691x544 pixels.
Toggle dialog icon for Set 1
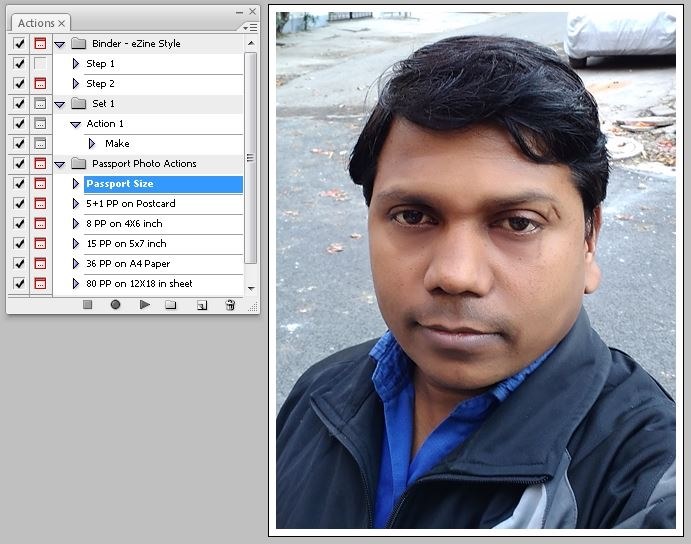coord(40,104)
